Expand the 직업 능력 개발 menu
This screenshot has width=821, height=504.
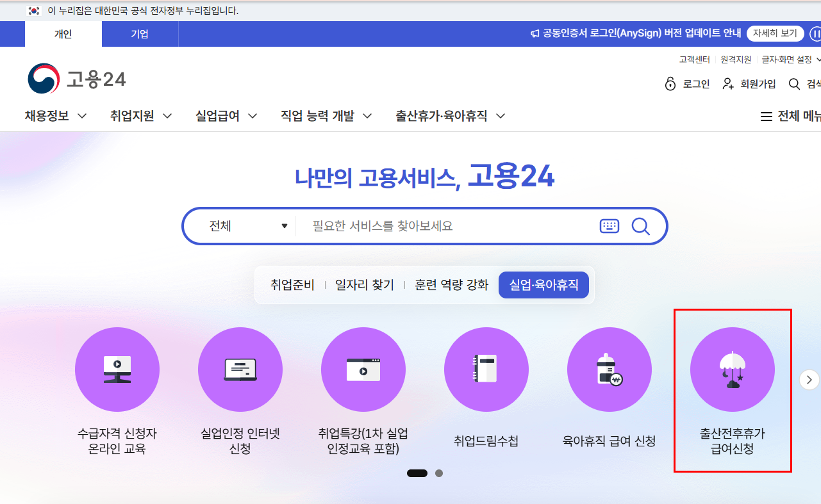(x=326, y=116)
